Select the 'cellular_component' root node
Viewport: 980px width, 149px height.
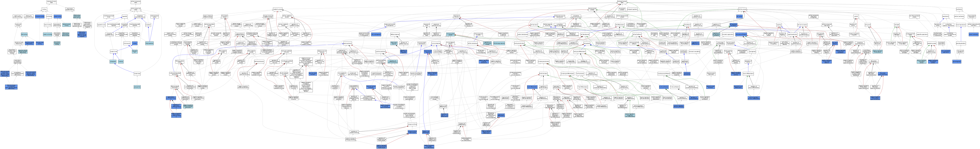(136, 2)
